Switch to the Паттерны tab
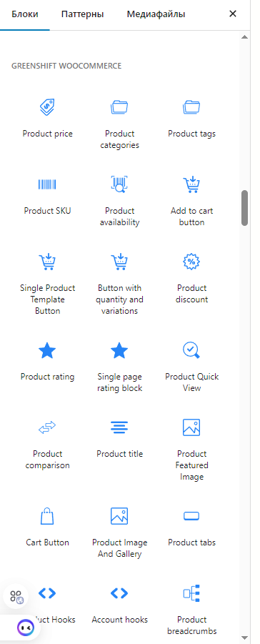Viewport: 260px width, 644px height. [83, 14]
